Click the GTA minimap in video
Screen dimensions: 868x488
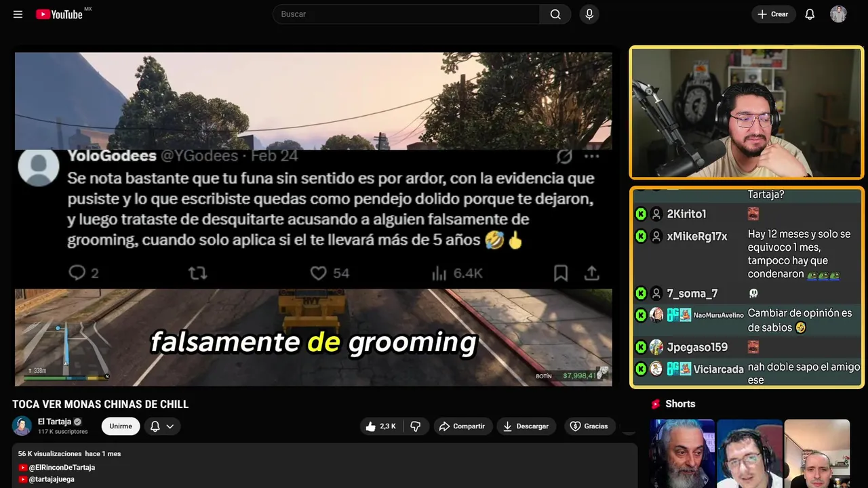point(65,350)
